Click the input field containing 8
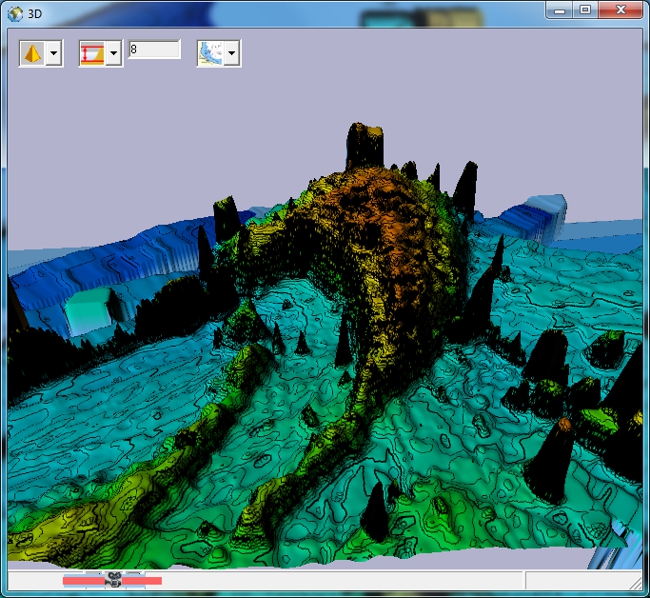 (154, 49)
